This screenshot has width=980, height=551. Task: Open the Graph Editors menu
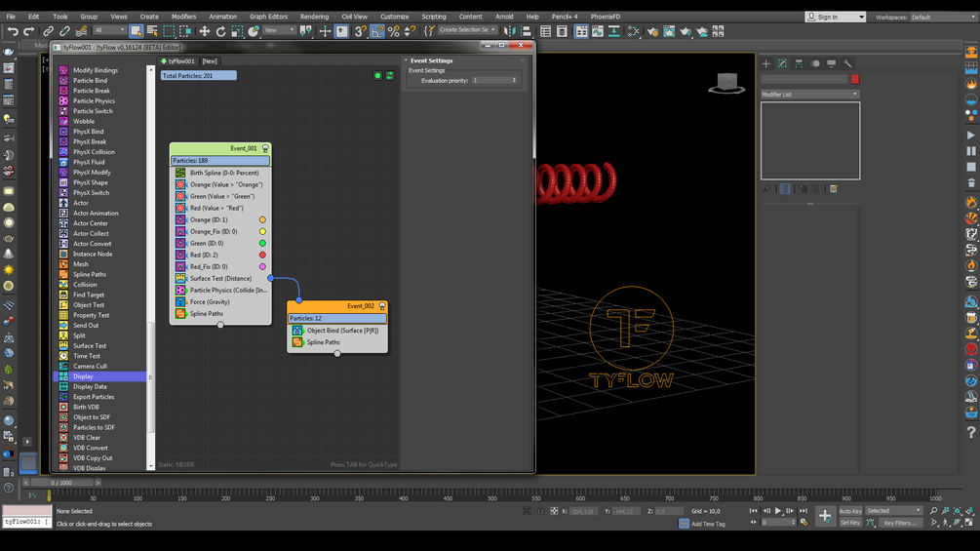click(x=269, y=17)
